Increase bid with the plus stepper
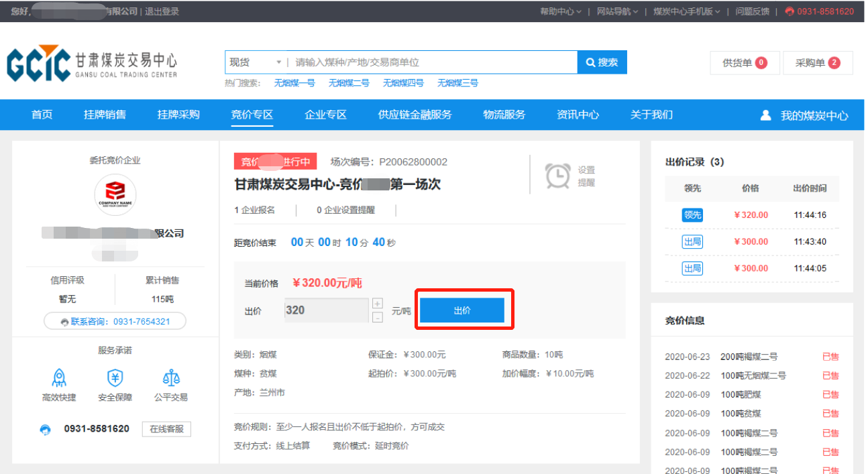868x474 pixels. point(378,304)
